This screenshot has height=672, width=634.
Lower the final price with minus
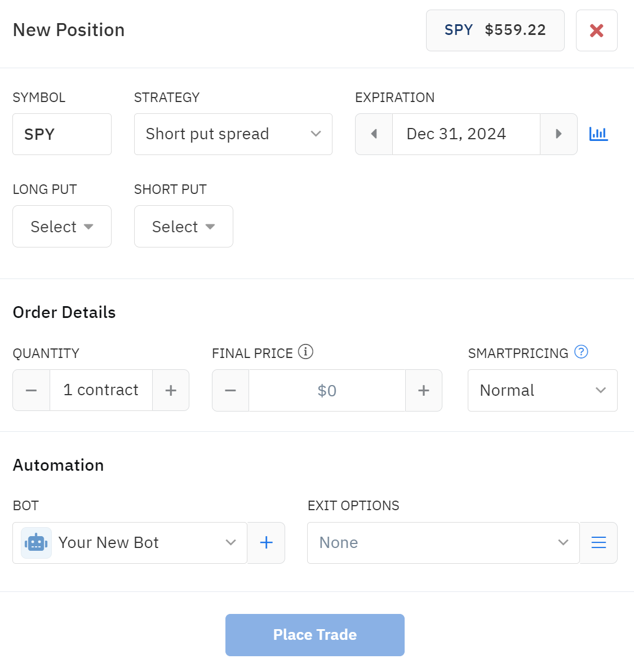coord(230,390)
